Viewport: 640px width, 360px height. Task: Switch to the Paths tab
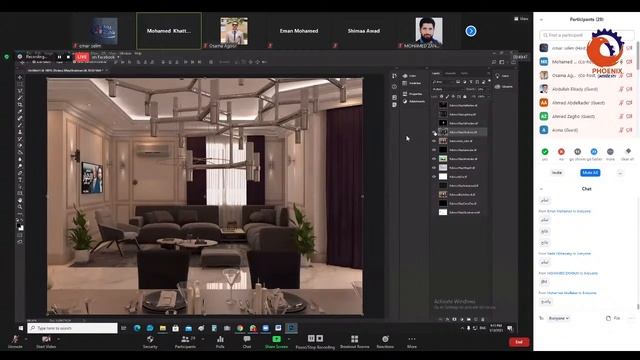[x=464, y=73]
